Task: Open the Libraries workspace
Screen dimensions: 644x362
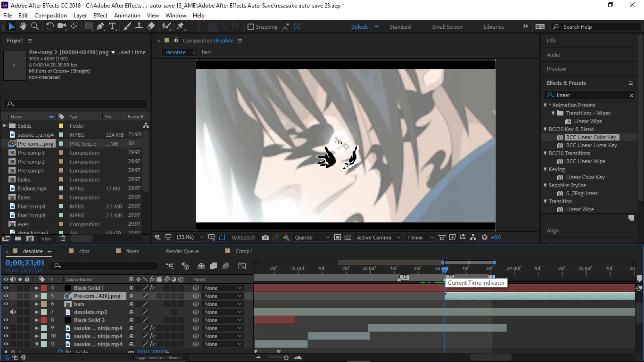Action: pyautogui.click(x=494, y=27)
